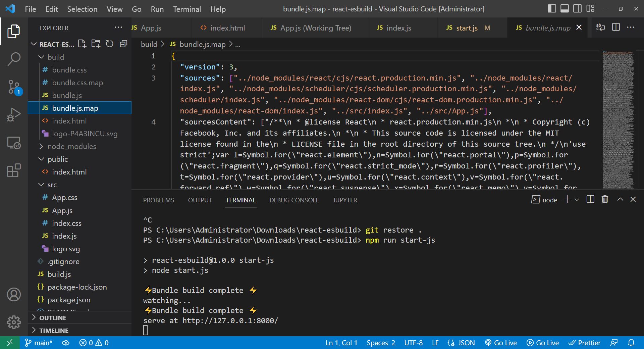Refresh the Explorer file tree
This screenshot has width=644, height=349.
(110, 44)
